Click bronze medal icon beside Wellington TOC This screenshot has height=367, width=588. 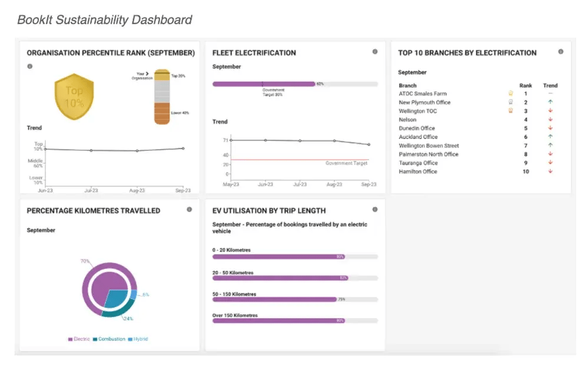tap(510, 111)
